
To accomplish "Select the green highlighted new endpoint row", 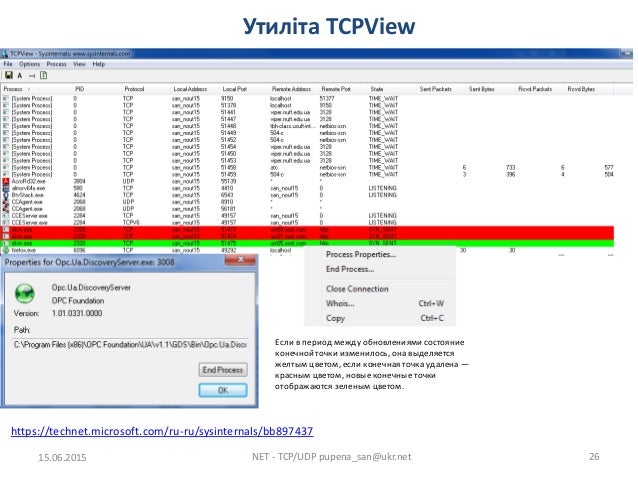I will (307, 243).
